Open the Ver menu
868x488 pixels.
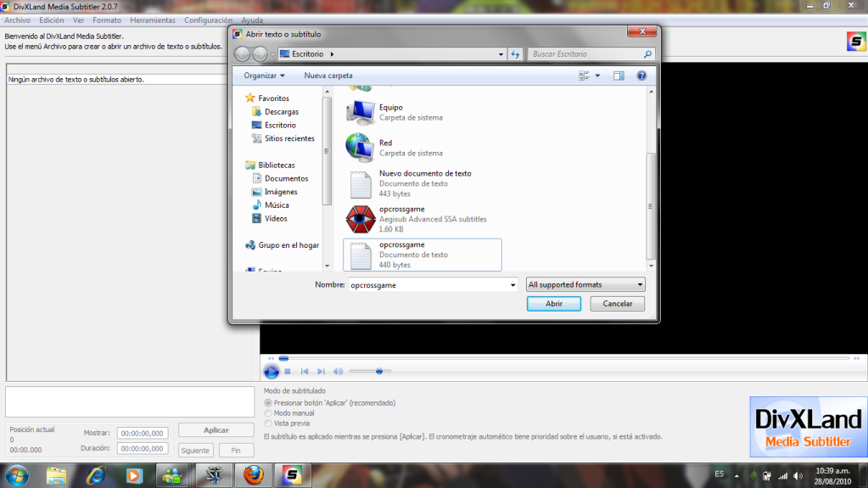click(x=78, y=20)
